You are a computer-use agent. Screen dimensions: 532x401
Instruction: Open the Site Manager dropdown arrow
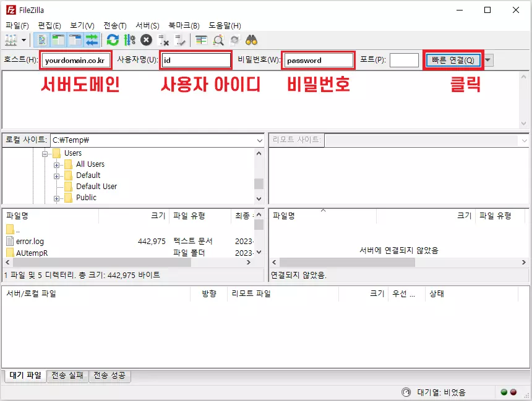[24, 40]
